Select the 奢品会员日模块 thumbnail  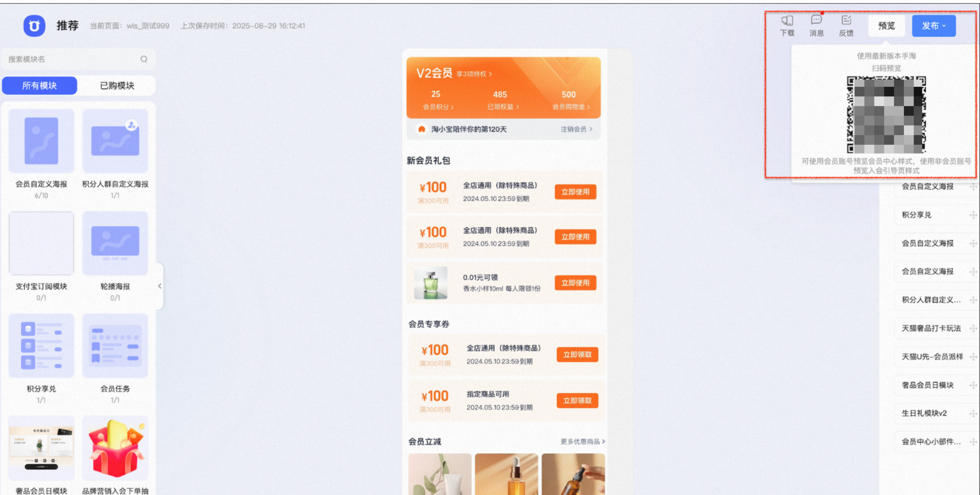pos(41,448)
